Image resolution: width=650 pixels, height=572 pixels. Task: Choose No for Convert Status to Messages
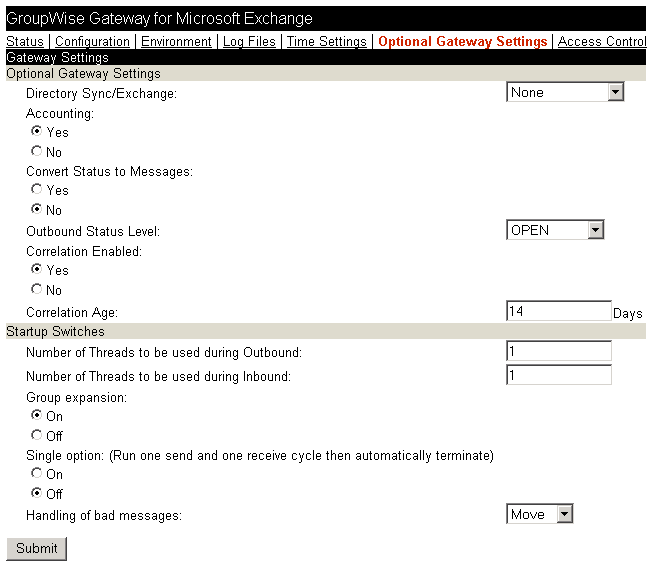tap(36, 209)
